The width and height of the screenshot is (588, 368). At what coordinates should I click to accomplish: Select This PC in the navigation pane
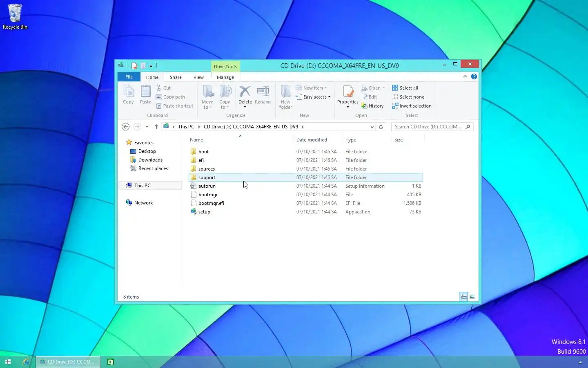[143, 186]
